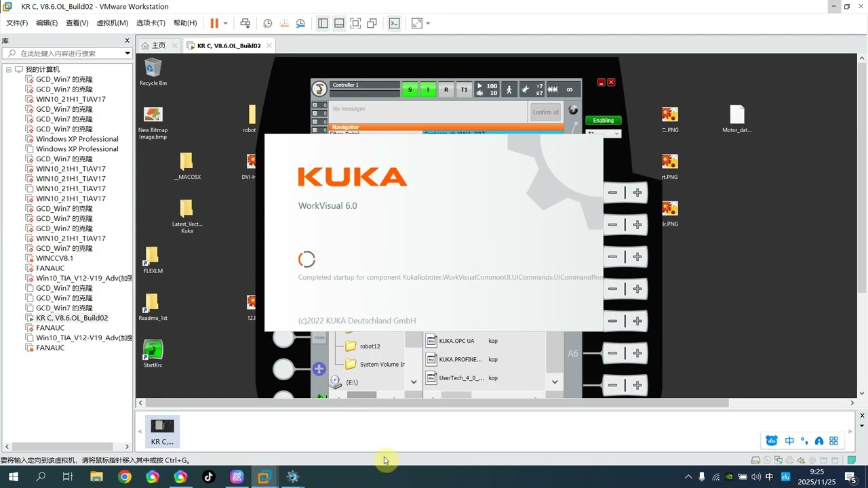Click the purple plus button on smartPAD
Image resolution: width=868 pixels, height=488 pixels.
pos(319,369)
